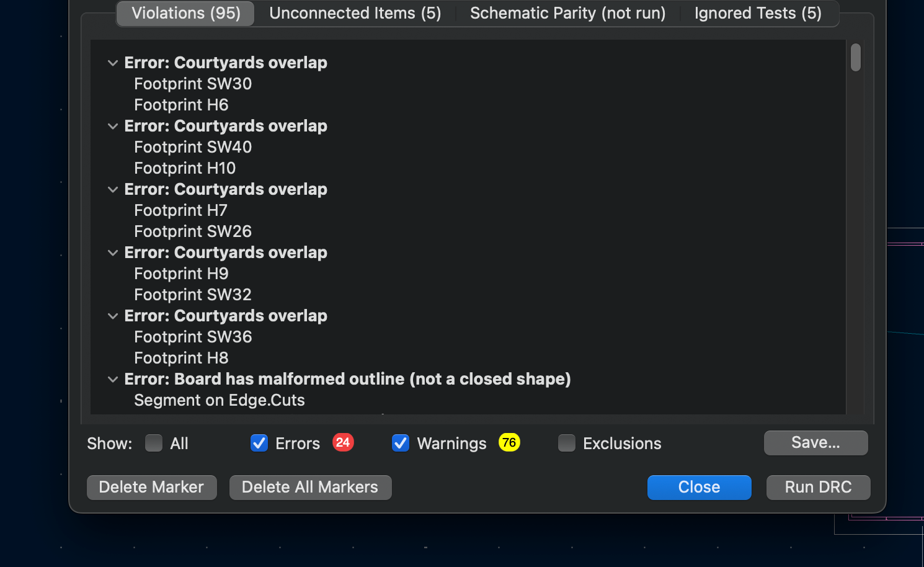The height and width of the screenshot is (567, 924).
Task: Toggle the All checkbox
Action: coord(154,443)
